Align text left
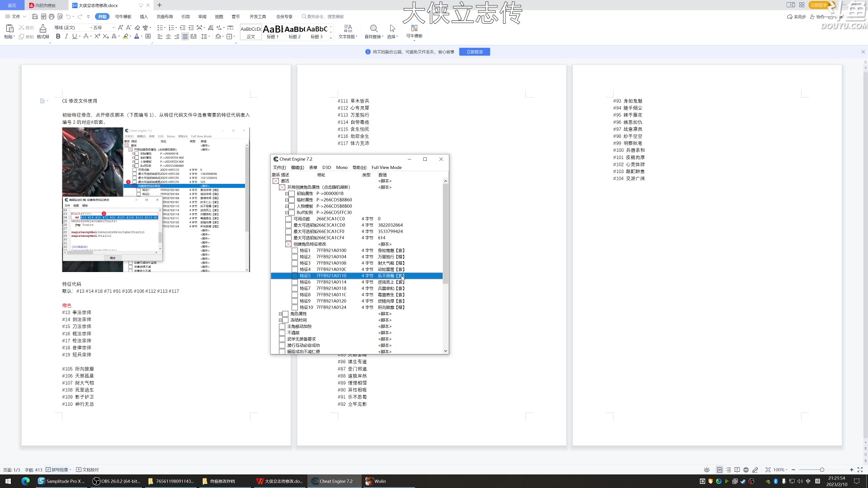The image size is (868, 488). click(x=160, y=37)
